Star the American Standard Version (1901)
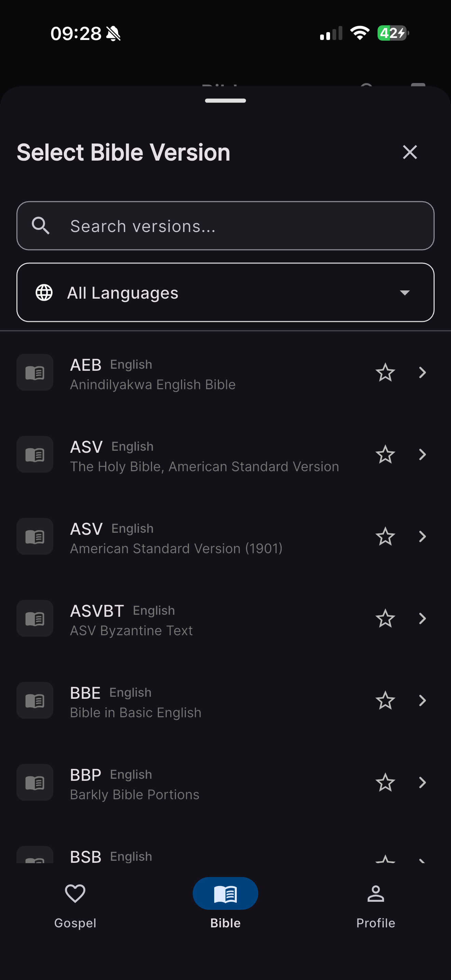The width and height of the screenshot is (451, 980). [x=385, y=536]
